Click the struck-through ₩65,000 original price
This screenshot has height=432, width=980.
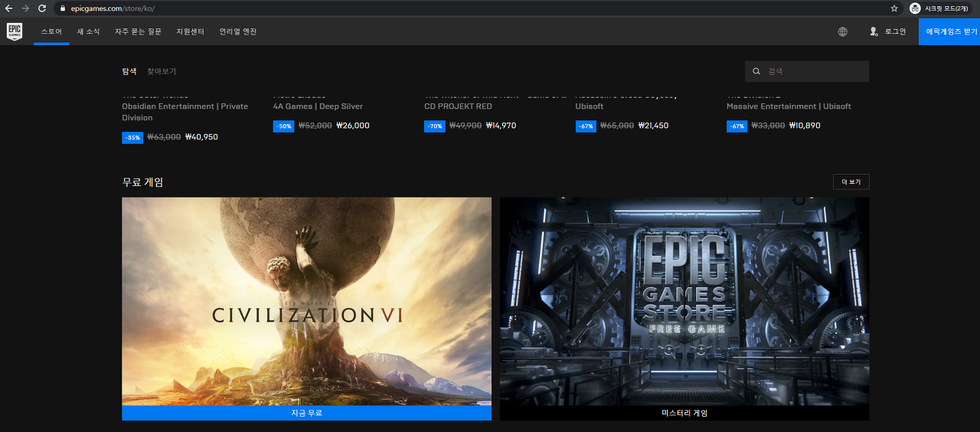click(617, 126)
